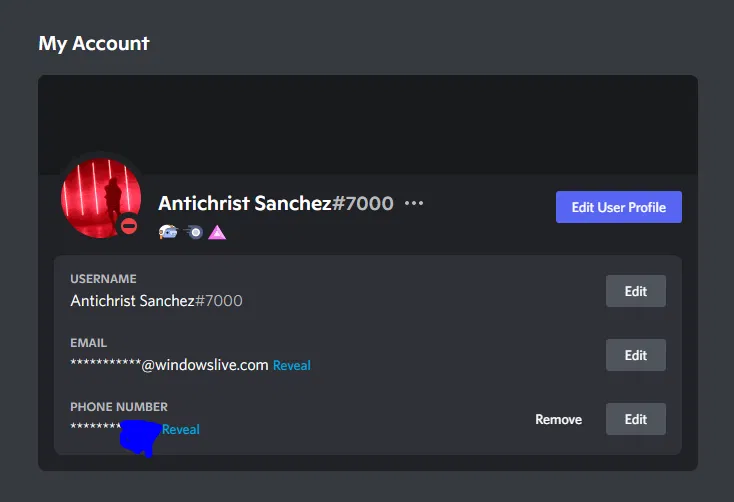Click the masked phone number asterisks
This screenshot has height=502, width=734.
tap(95, 426)
